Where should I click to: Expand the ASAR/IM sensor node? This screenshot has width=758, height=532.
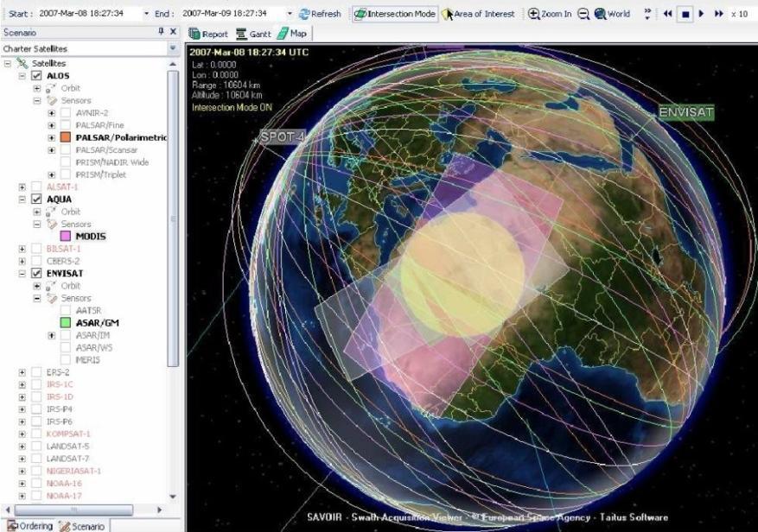[x=51, y=335]
